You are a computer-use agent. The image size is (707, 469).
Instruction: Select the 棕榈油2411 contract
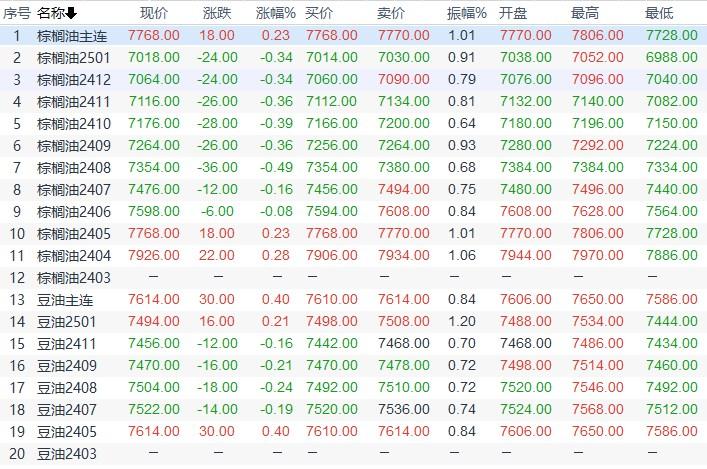74,102
